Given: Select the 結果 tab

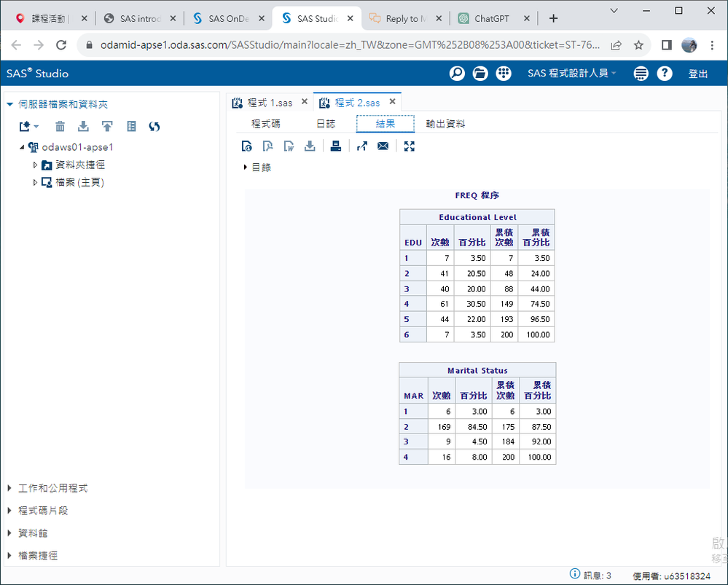Looking at the screenshot, I should pyautogui.click(x=385, y=124).
